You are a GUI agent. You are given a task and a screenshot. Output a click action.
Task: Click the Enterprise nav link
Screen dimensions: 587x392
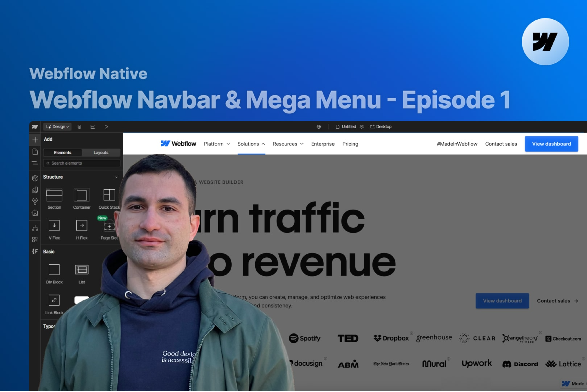coord(323,144)
